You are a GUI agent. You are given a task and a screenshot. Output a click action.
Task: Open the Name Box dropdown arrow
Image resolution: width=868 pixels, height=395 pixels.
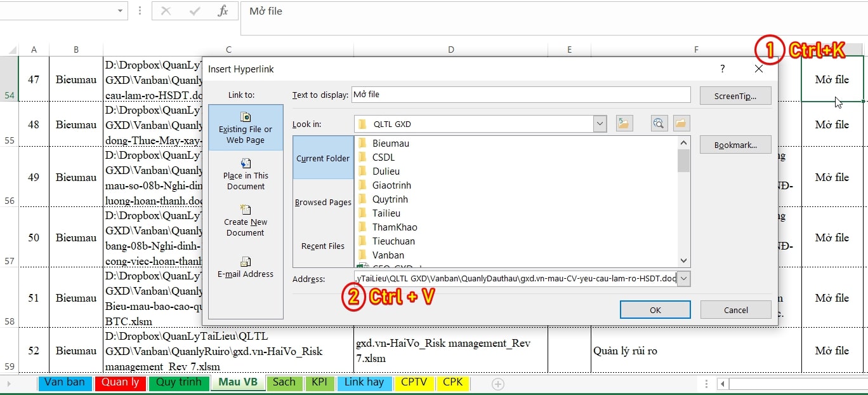pos(121,11)
